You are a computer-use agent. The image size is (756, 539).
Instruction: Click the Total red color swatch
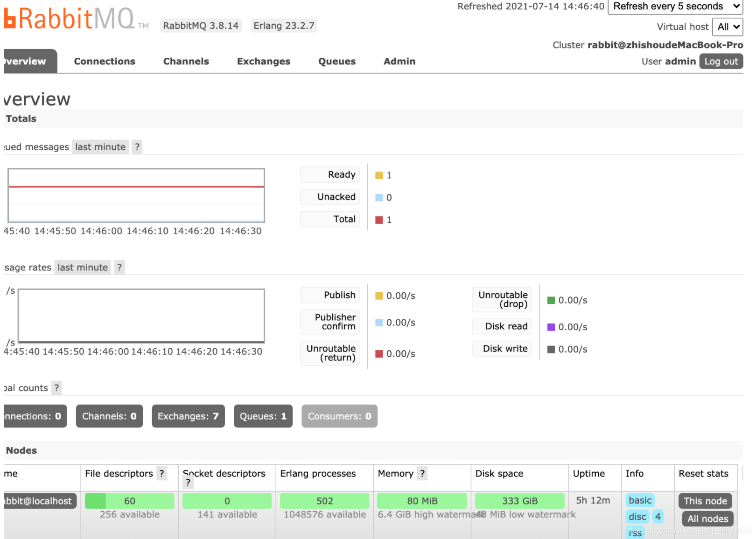[x=379, y=220]
